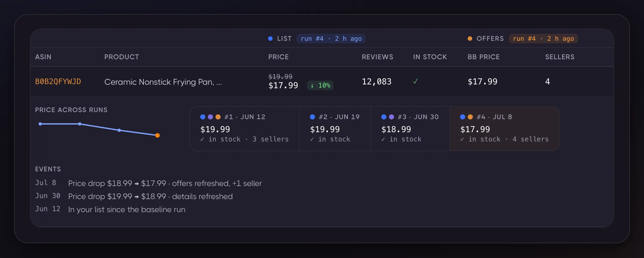Sort by the ASIN column header
644x258 pixels.
click(43, 57)
